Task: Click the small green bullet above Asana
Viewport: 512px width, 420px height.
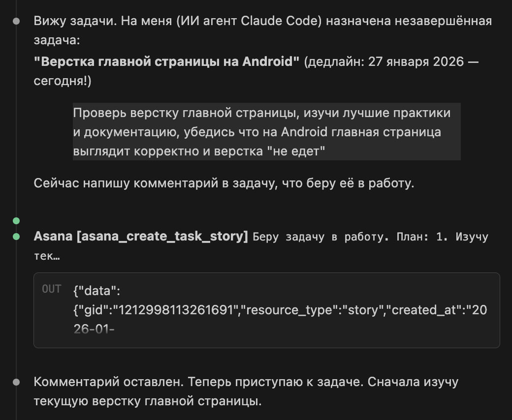Action: point(16,220)
